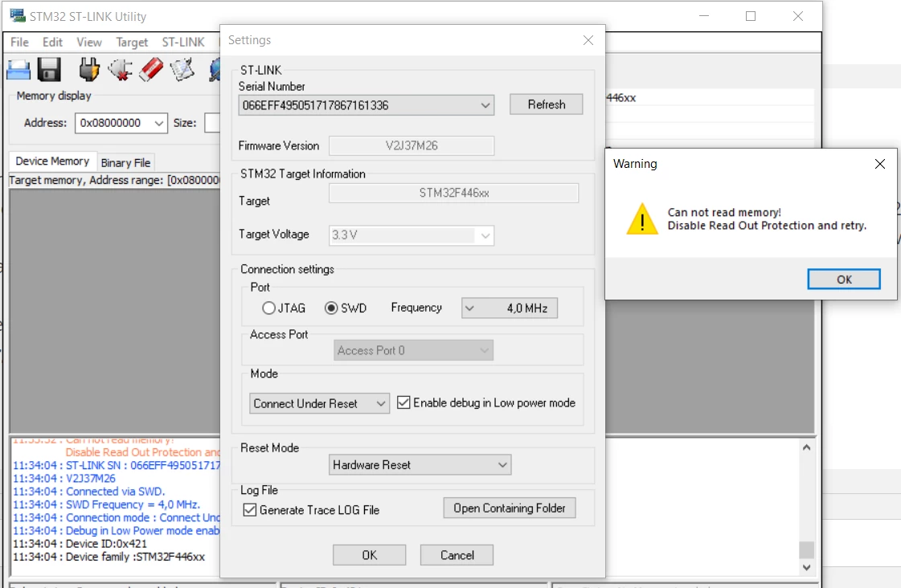Screen dimensions: 901x588
Task: Click OK in the Warning dialog
Action: click(844, 279)
